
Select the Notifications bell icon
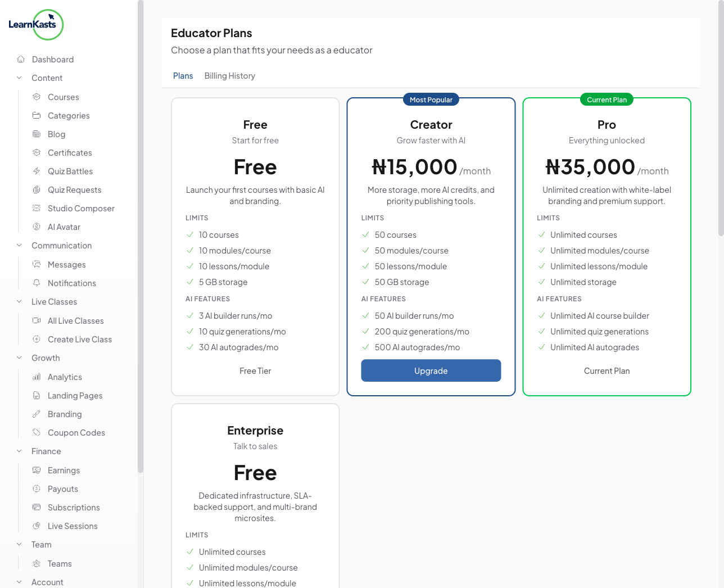(x=37, y=283)
